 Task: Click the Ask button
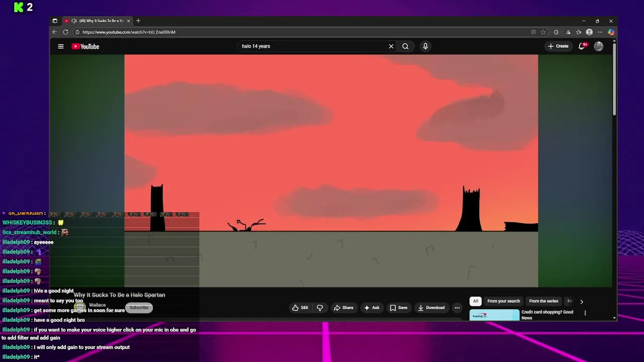(372, 308)
